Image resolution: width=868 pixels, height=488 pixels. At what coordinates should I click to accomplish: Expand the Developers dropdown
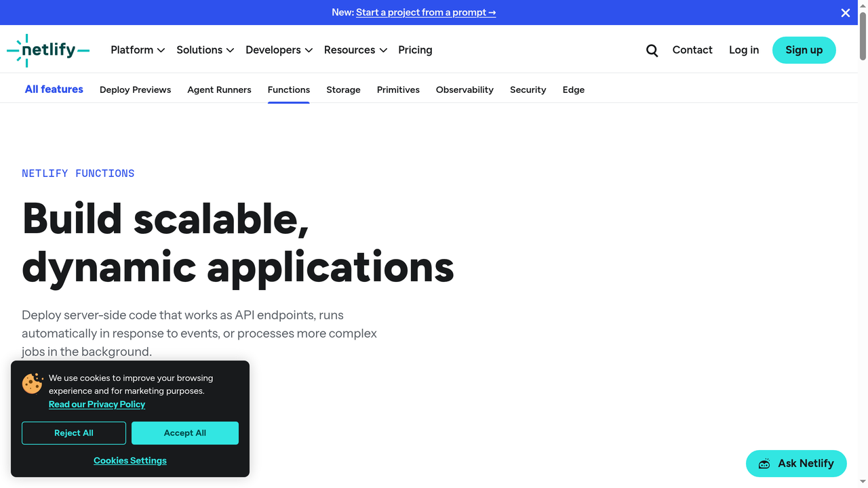(x=279, y=49)
